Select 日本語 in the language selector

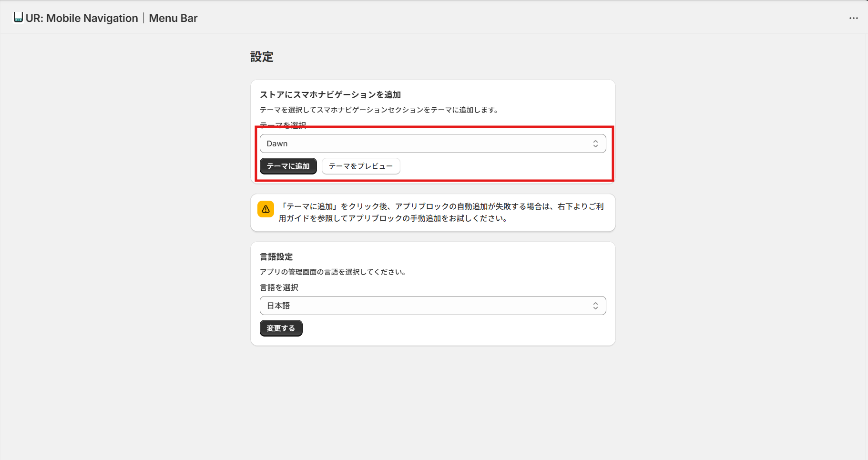(x=433, y=306)
